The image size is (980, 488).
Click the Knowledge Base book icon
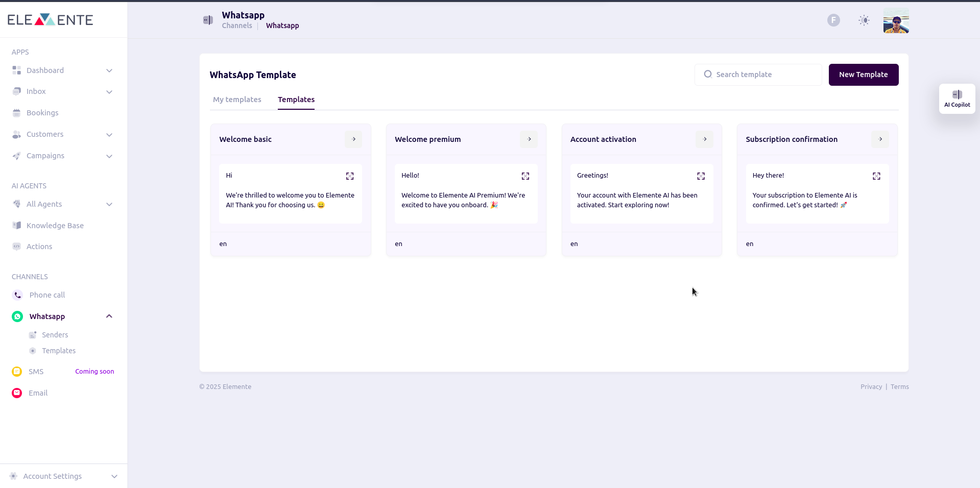click(x=17, y=226)
